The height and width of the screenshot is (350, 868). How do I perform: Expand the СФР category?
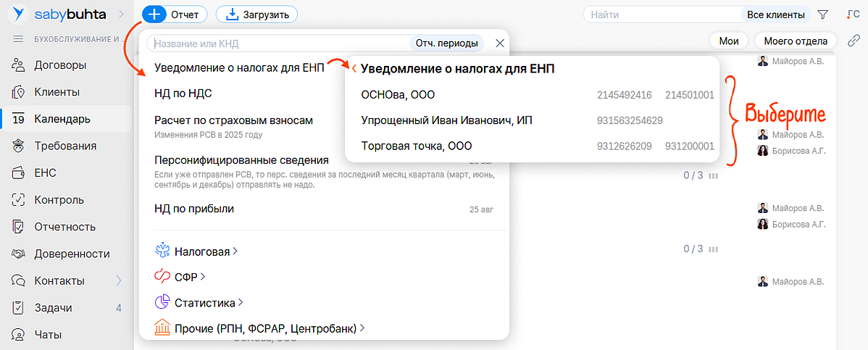click(180, 276)
